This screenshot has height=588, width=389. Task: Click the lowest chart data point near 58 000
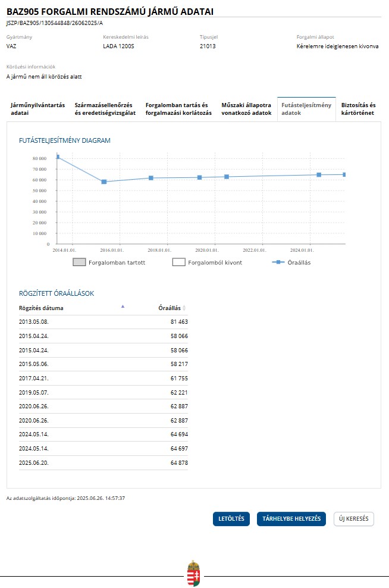tap(104, 182)
